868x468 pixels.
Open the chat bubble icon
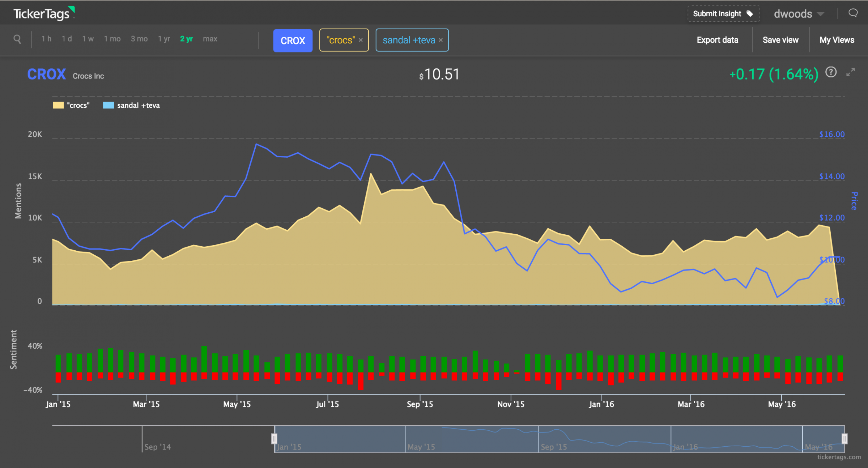(x=853, y=13)
